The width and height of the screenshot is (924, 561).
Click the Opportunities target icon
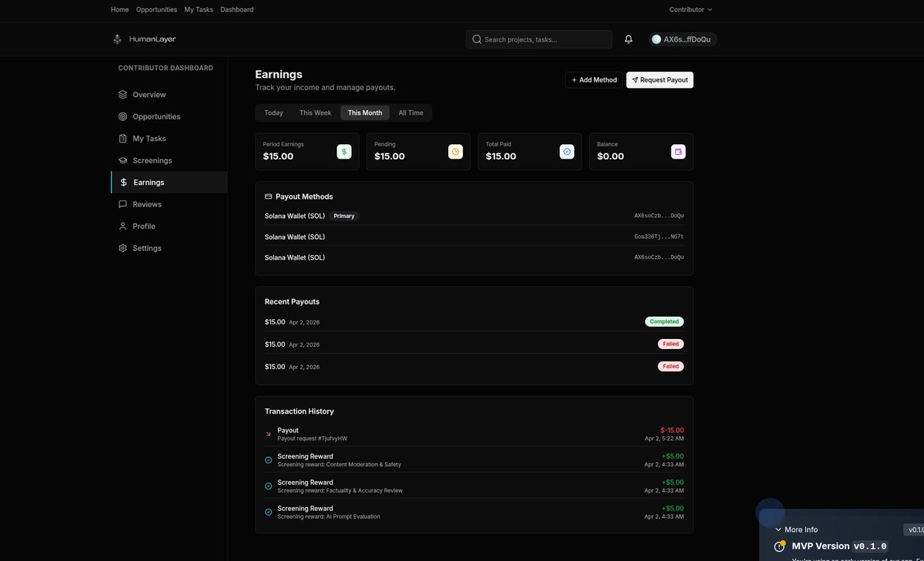pyautogui.click(x=122, y=116)
